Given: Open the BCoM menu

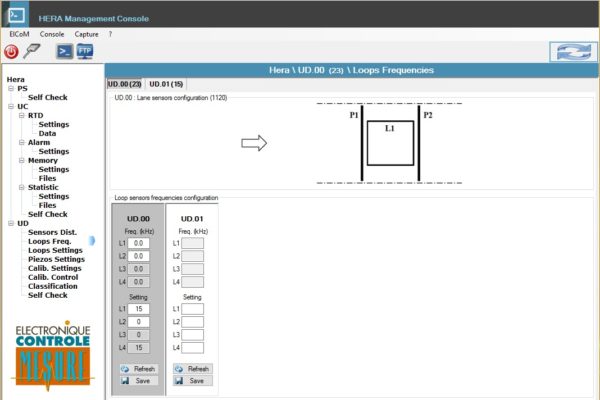Looking at the screenshot, I should click(x=19, y=34).
